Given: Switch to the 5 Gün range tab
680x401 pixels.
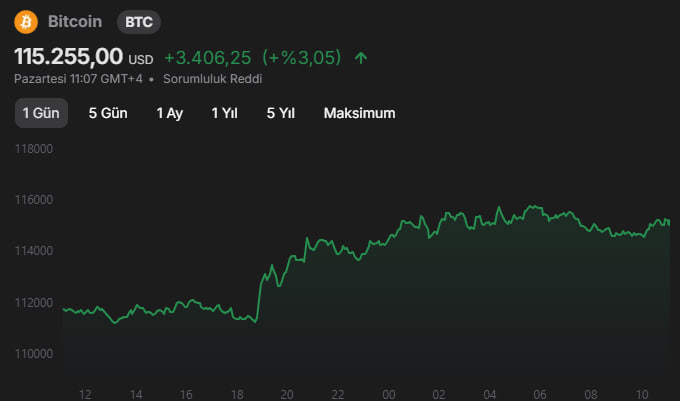Looking at the screenshot, I should click(x=108, y=113).
